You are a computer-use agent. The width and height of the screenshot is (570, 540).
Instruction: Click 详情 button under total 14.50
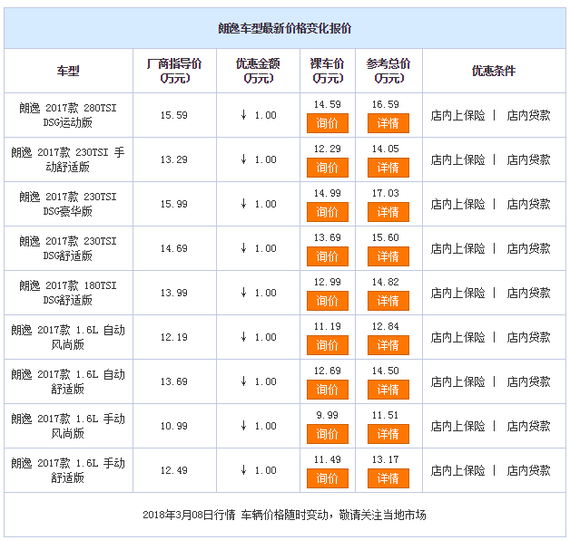[x=388, y=389]
